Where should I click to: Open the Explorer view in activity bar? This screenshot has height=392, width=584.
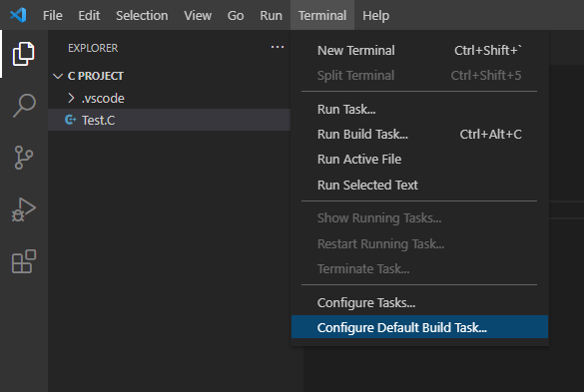point(24,54)
